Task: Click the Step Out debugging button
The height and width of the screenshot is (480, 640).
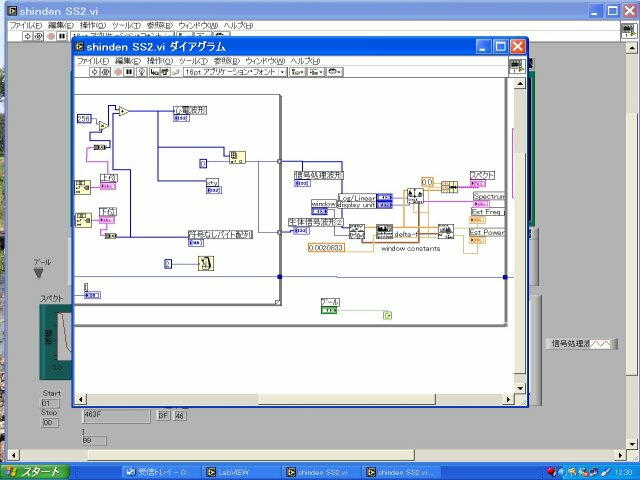Action: tap(176, 72)
